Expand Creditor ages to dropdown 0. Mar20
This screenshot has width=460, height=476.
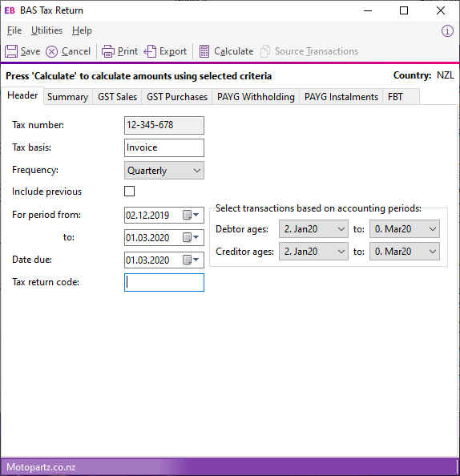pyautogui.click(x=405, y=252)
